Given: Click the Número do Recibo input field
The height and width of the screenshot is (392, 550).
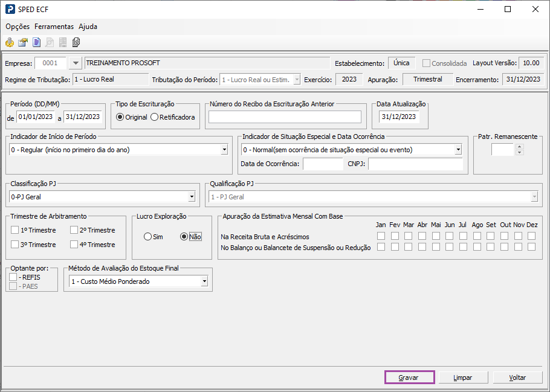Looking at the screenshot, I should [285, 117].
